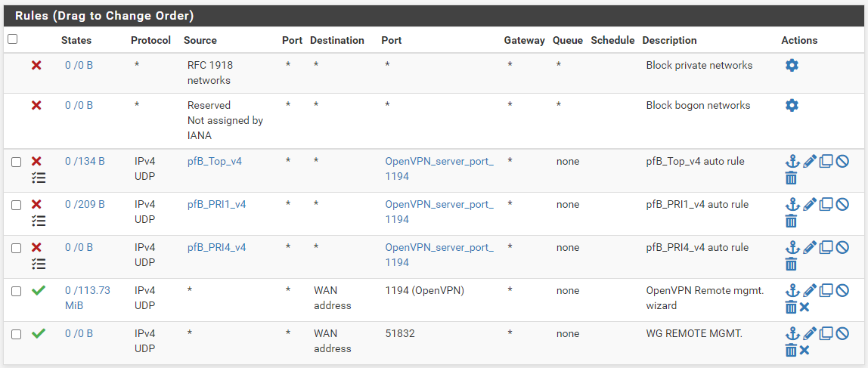The image size is (868, 368).
Task: Click advanced options list icon on pfB_PRI1_v4 row
Action: [x=39, y=220]
